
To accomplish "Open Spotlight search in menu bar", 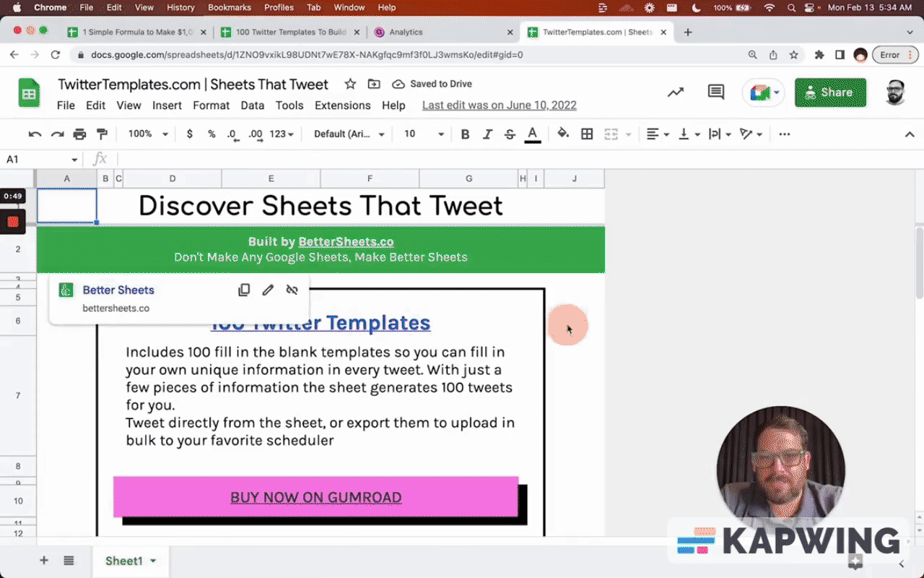I will click(x=792, y=8).
